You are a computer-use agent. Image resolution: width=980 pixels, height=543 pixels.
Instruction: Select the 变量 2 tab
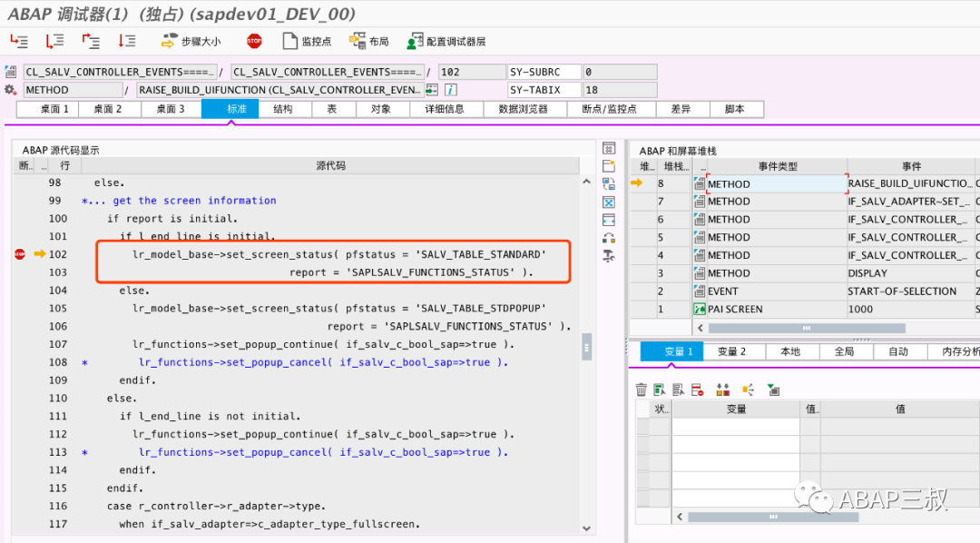(x=730, y=351)
